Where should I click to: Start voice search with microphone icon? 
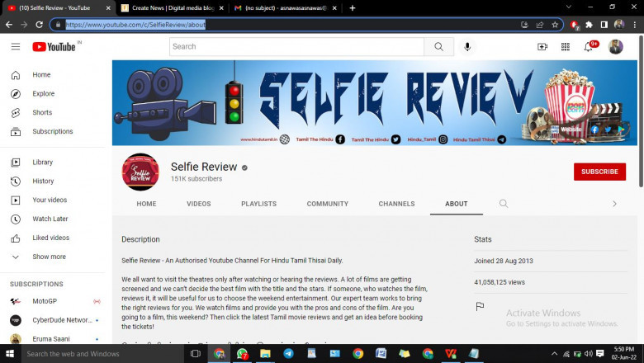pyautogui.click(x=467, y=47)
